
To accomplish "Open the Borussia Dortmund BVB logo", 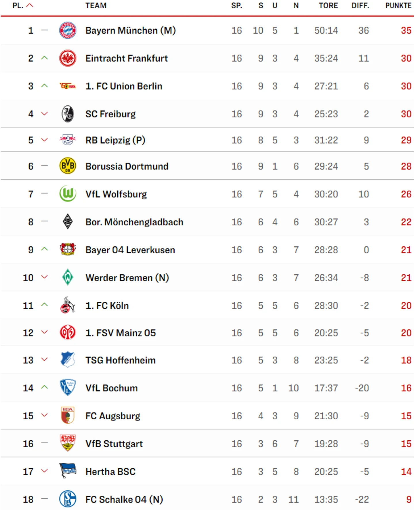I will click(x=68, y=166).
